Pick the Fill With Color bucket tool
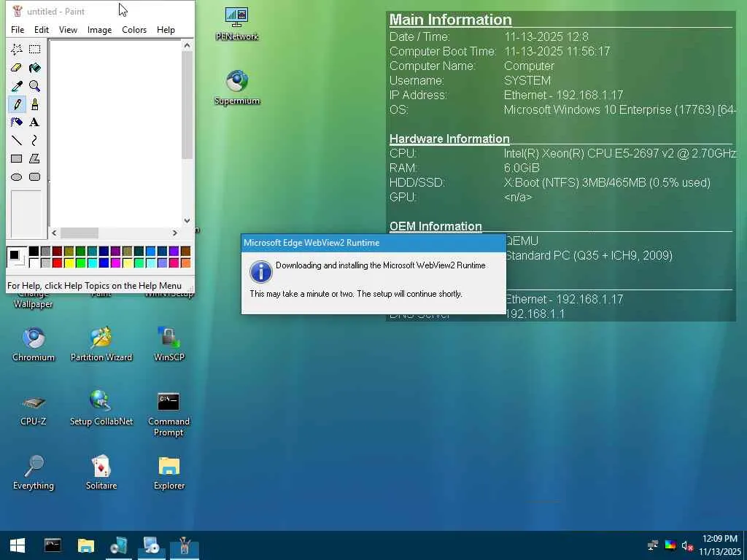 (x=34, y=68)
